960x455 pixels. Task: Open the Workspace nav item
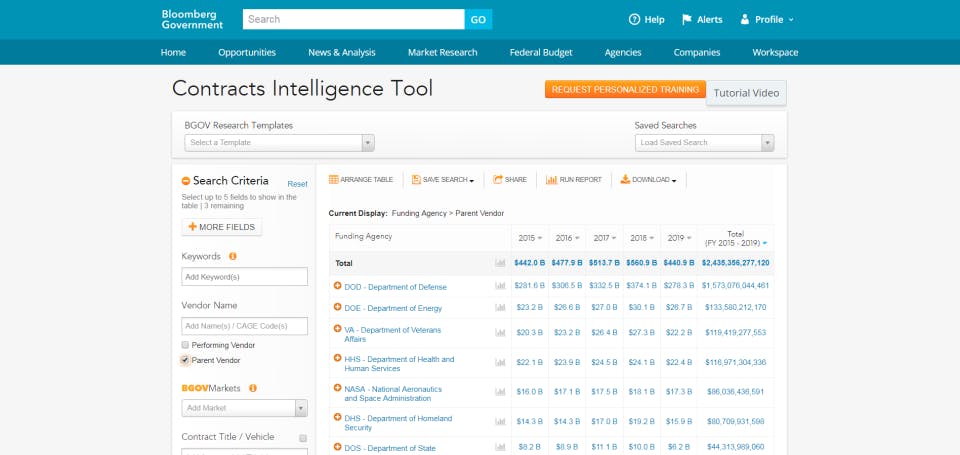point(775,53)
